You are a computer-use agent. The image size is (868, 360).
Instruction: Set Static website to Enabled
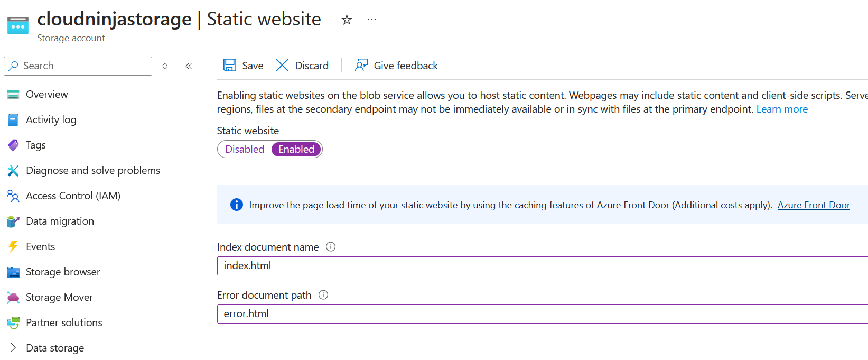pyautogui.click(x=296, y=149)
